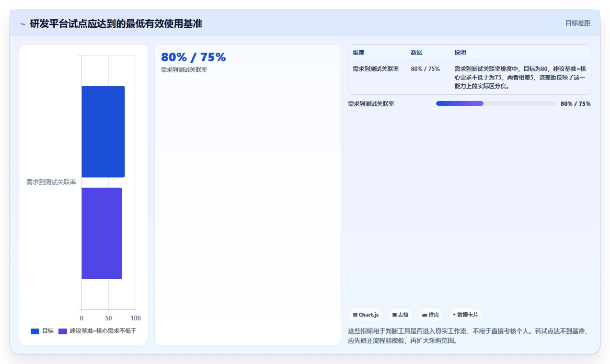This screenshot has height=364, width=610.
Task: Select the 表格 chip
Action: pyautogui.click(x=400, y=315)
